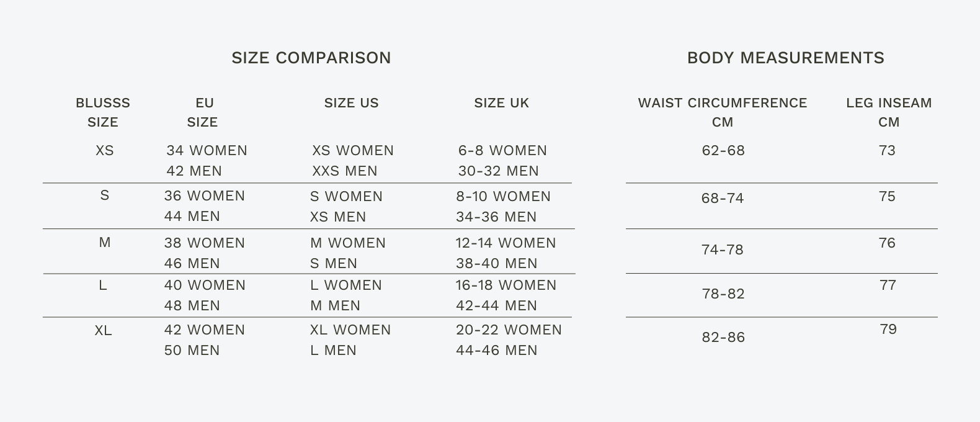This screenshot has height=422, width=980.
Task: Select the EU SIZE column header
Action: click(203, 112)
